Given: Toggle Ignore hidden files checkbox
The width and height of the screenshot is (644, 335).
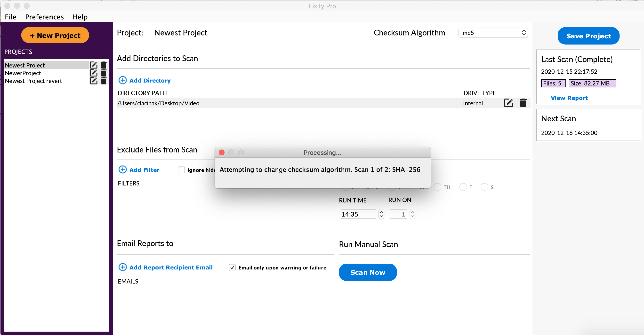Looking at the screenshot, I should 181,170.
